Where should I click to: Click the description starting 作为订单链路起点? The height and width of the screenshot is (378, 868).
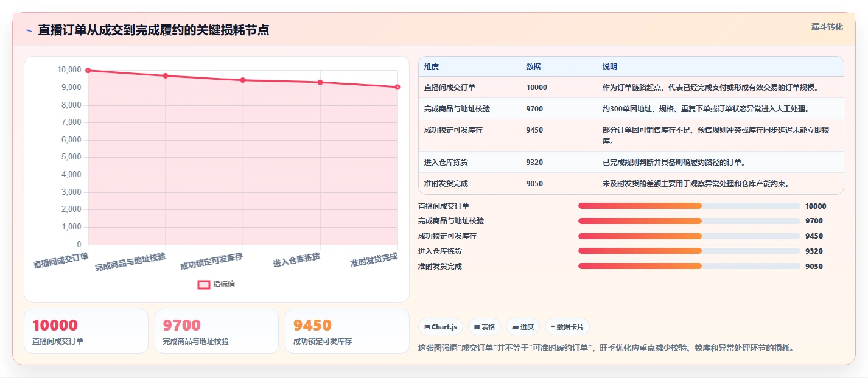click(x=710, y=88)
